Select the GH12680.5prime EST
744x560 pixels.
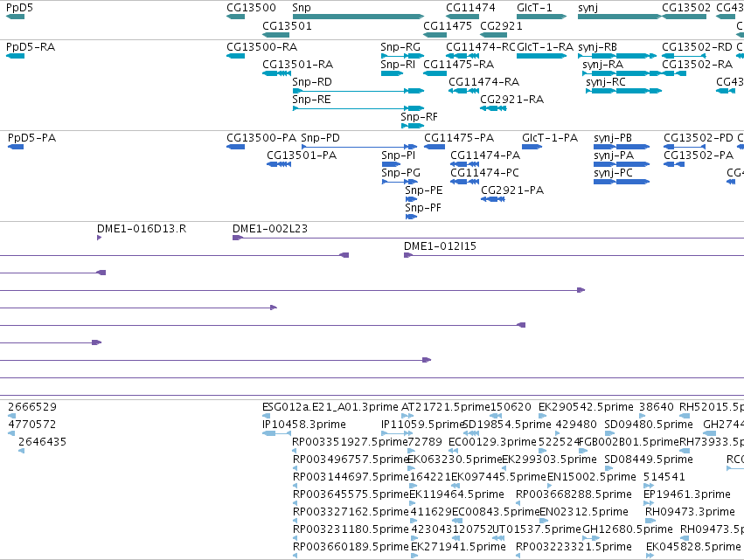[x=591, y=539]
